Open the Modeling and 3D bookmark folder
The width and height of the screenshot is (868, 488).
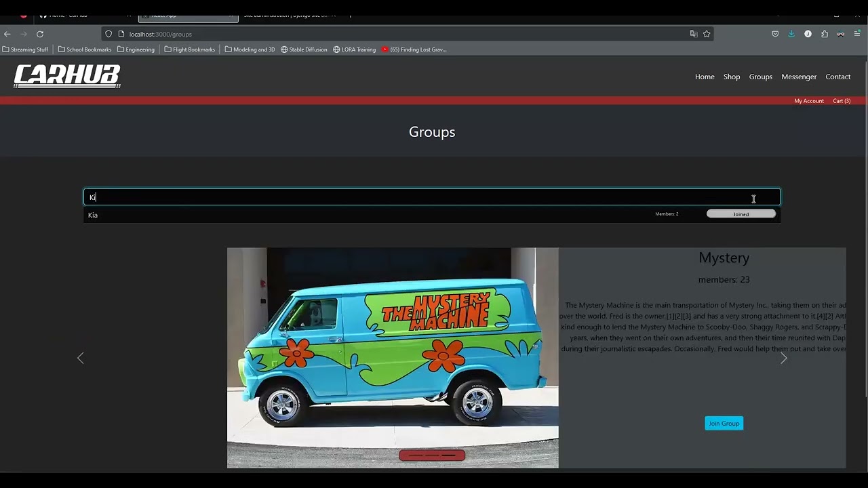click(250, 49)
